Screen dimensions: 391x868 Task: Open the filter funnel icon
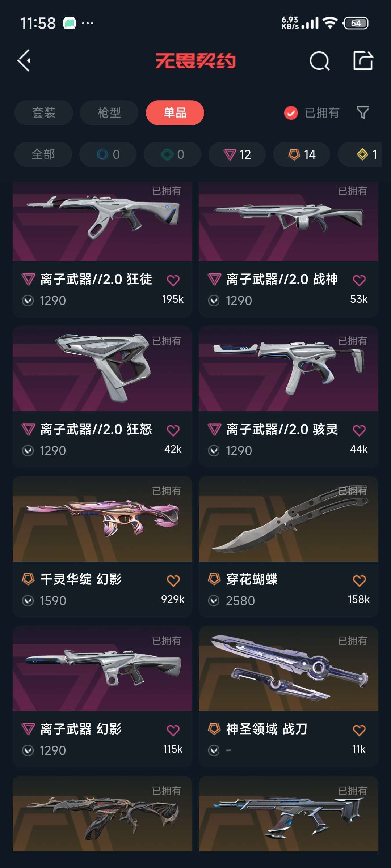coord(362,112)
